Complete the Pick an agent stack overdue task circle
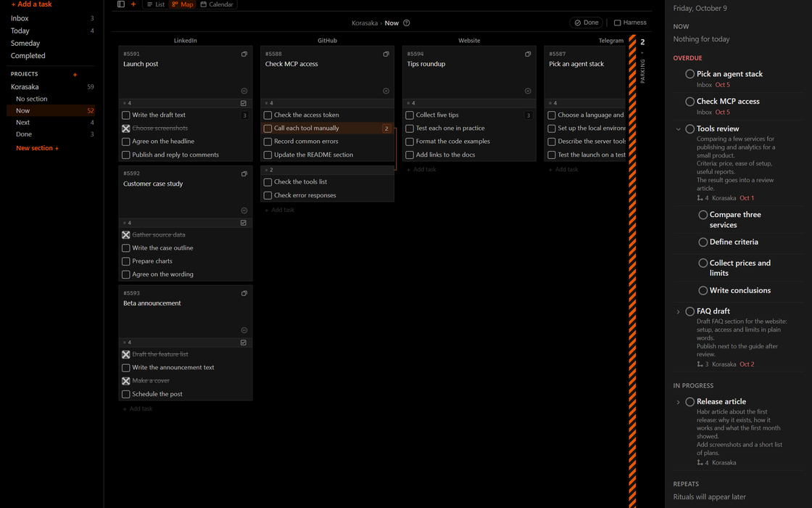812x508 pixels. [689, 74]
